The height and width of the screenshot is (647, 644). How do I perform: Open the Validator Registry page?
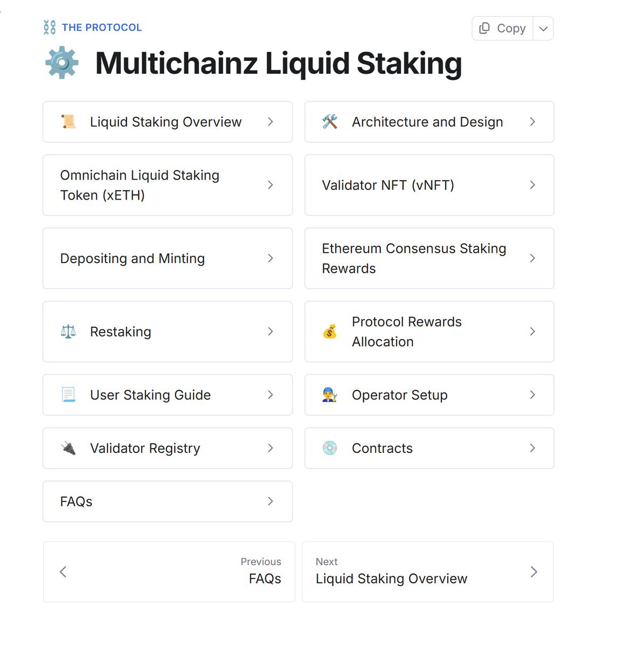coord(168,448)
